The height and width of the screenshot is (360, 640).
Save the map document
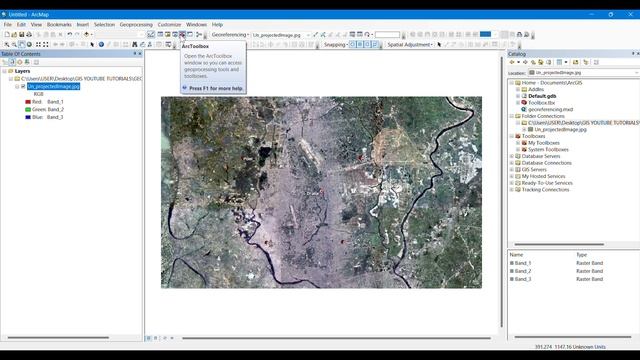(x=22, y=35)
